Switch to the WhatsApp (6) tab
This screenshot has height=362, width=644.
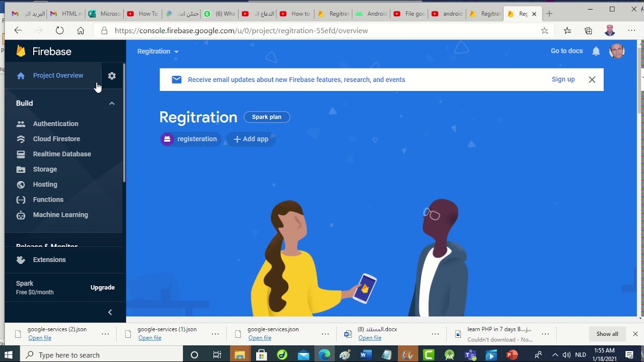tap(219, 14)
